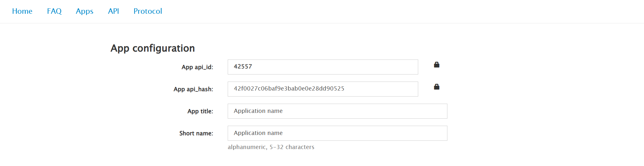The width and height of the screenshot is (644, 166).
Task: Click the "App api_hash:" label
Action: click(193, 89)
